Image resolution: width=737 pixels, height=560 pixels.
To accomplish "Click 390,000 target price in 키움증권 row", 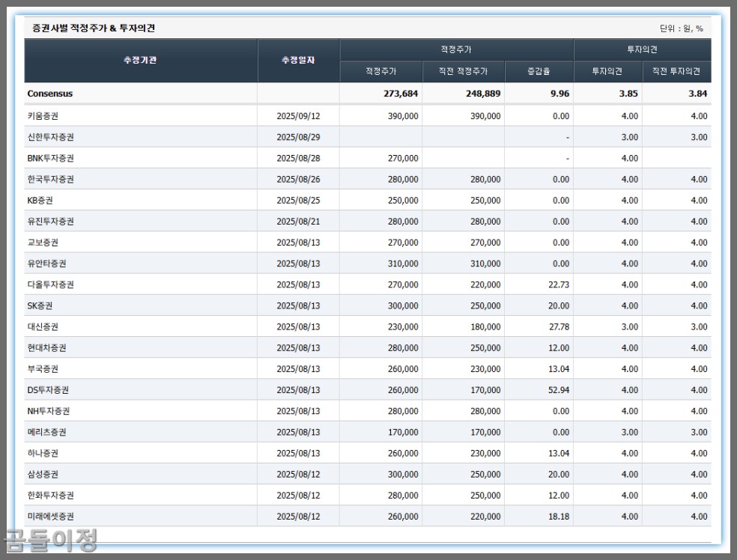I will click(x=403, y=116).
